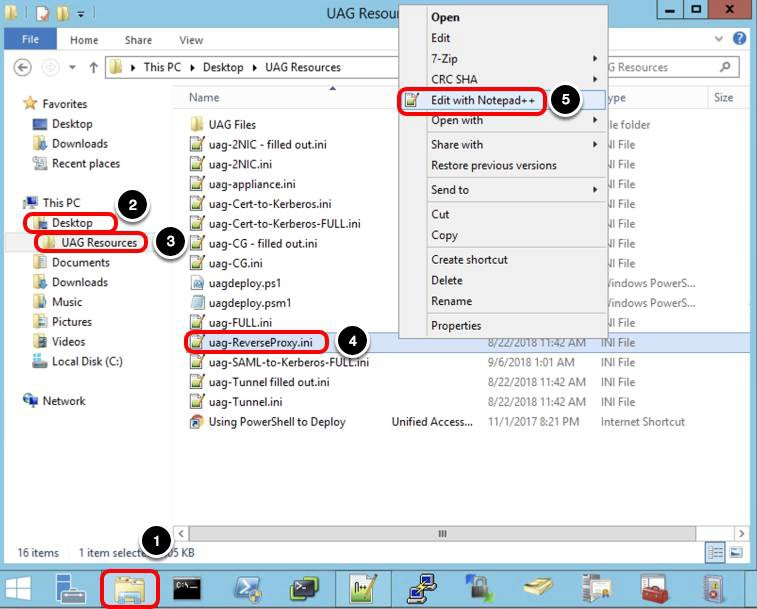Expand the Send to submenu
This screenshot has height=609, width=757.
click(x=502, y=190)
